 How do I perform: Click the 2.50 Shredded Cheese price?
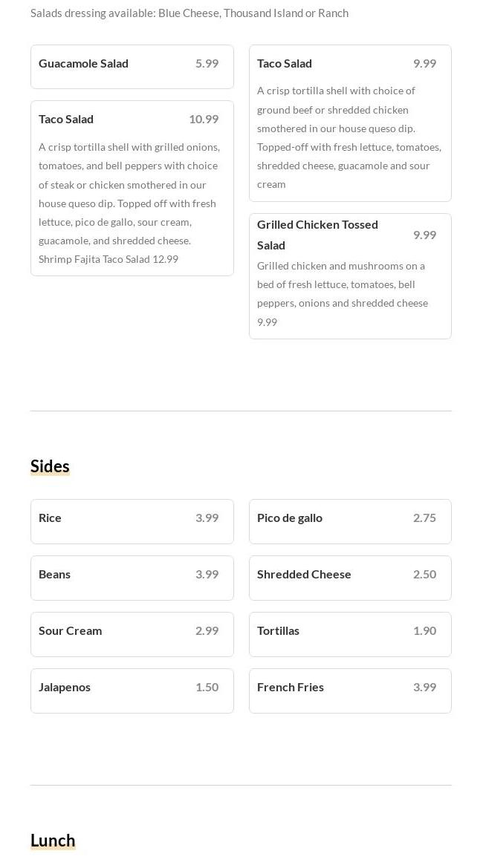click(x=424, y=575)
